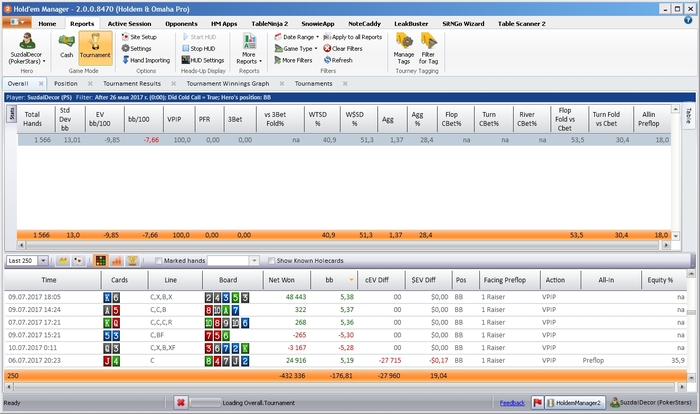
Task: Apply filters to all Reports
Action: 353,37
